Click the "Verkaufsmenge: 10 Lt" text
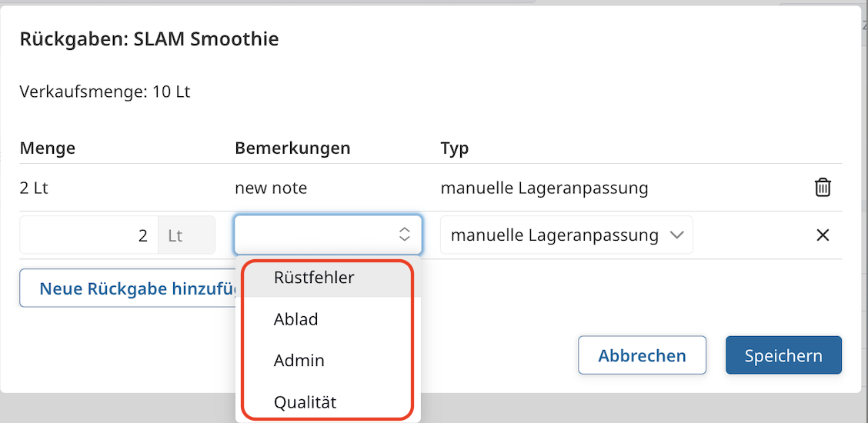This screenshot has height=423, width=868. (x=105, y=92)
